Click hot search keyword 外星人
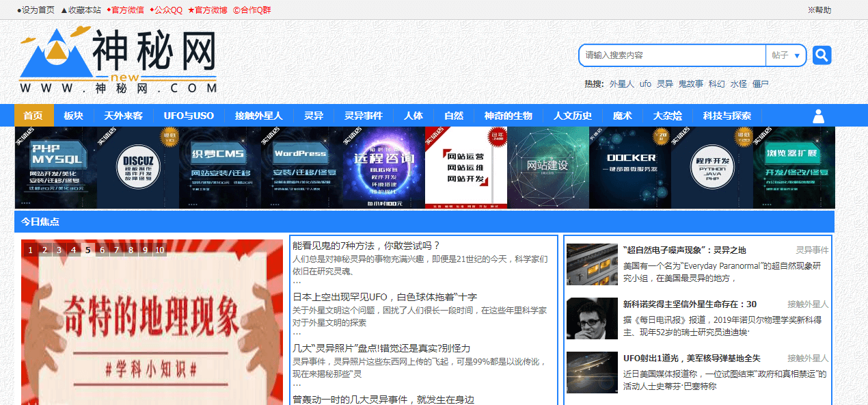868x405 pixels. (621, 84)
